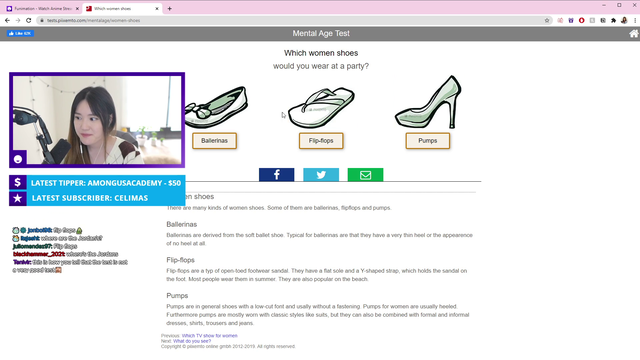Click the gray square extension icon

(592, 20)
